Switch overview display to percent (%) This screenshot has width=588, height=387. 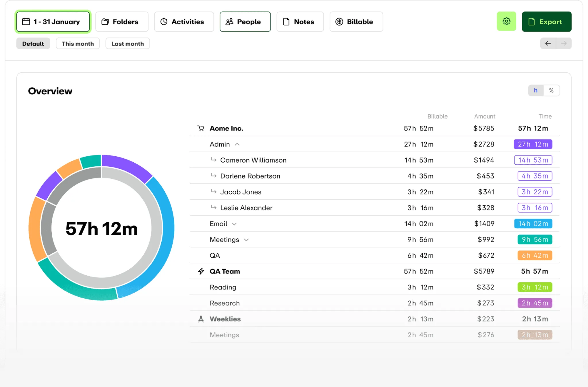point(551,90)
